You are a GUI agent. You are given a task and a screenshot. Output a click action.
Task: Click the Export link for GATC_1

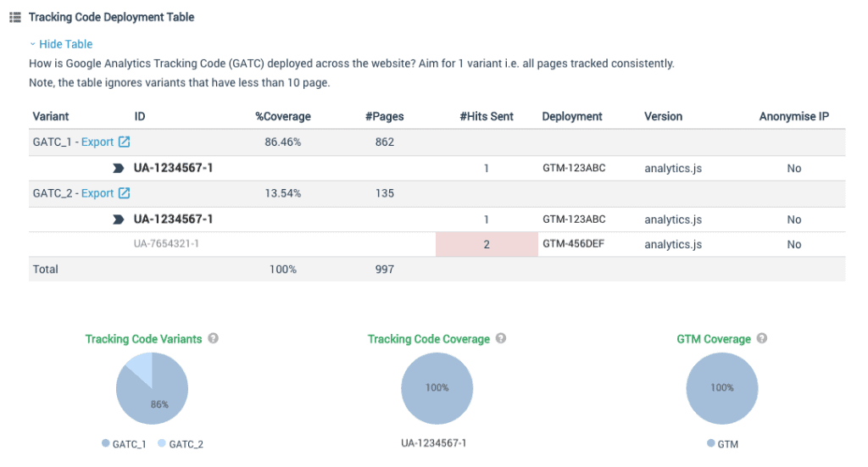(97, 142)
